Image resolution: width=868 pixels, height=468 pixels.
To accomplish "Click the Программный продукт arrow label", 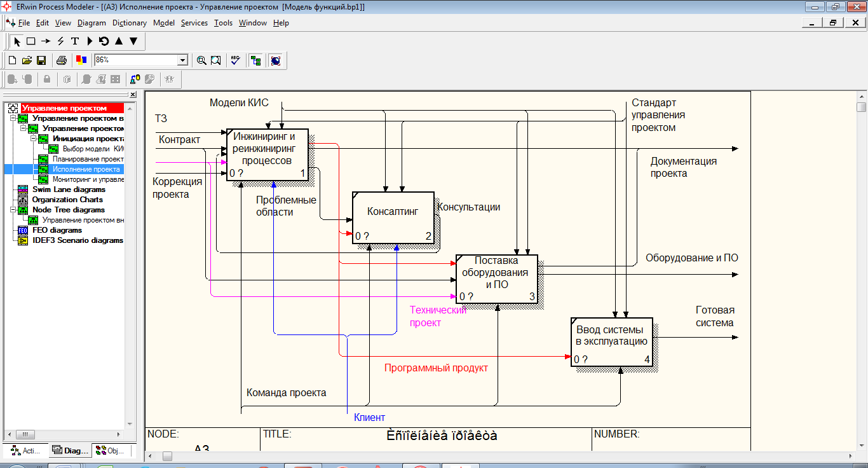I will pyautogui.click(x=436, y=368).
